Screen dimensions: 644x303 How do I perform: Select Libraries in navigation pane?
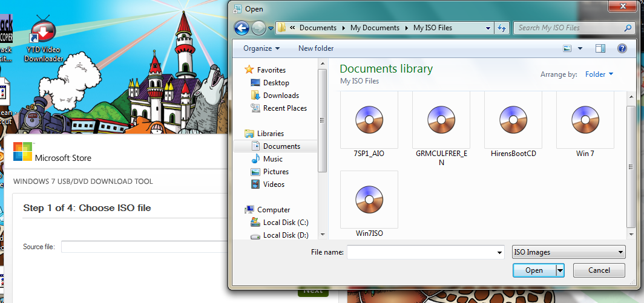click(270, 134)
